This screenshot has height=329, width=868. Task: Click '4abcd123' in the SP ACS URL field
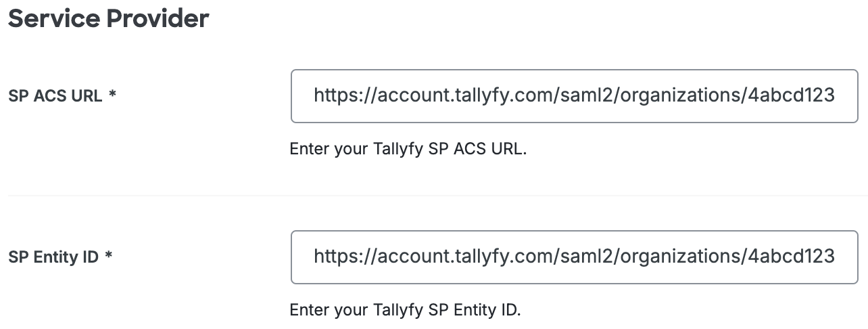pyautogui.click(x=791, y=95)
